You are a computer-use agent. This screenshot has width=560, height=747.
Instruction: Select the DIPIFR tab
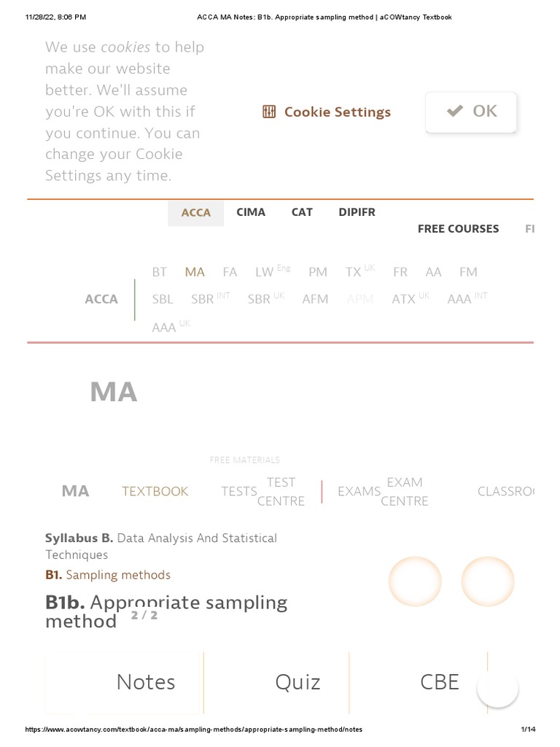click(x=357, y=212)
